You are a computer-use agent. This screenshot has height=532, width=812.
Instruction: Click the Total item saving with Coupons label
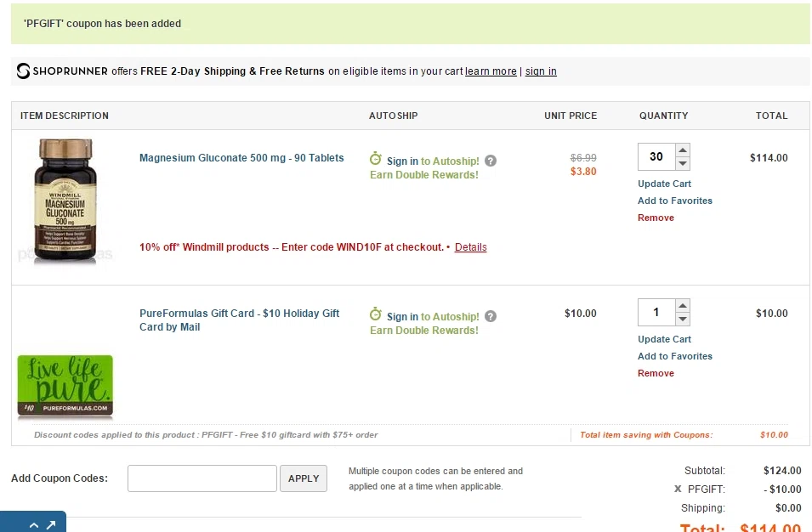646,435
